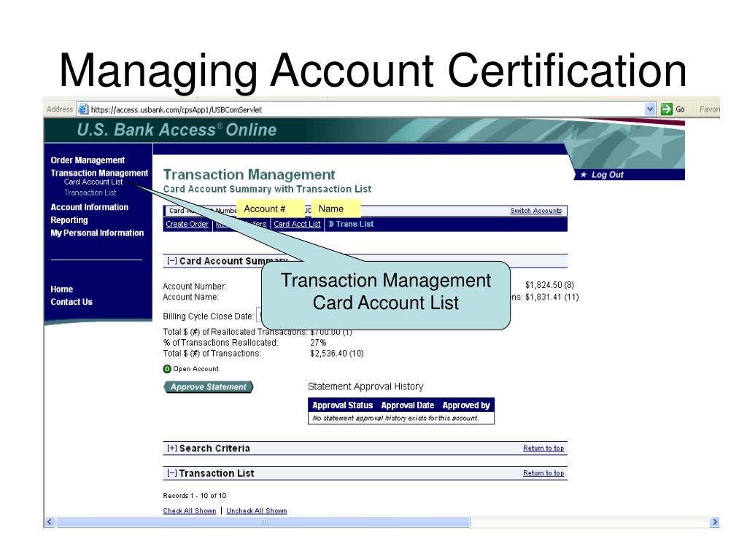Click the U.S. Bank Access Online banner title
The height and width of the screenshot is (560, 747).
point(177,130)
